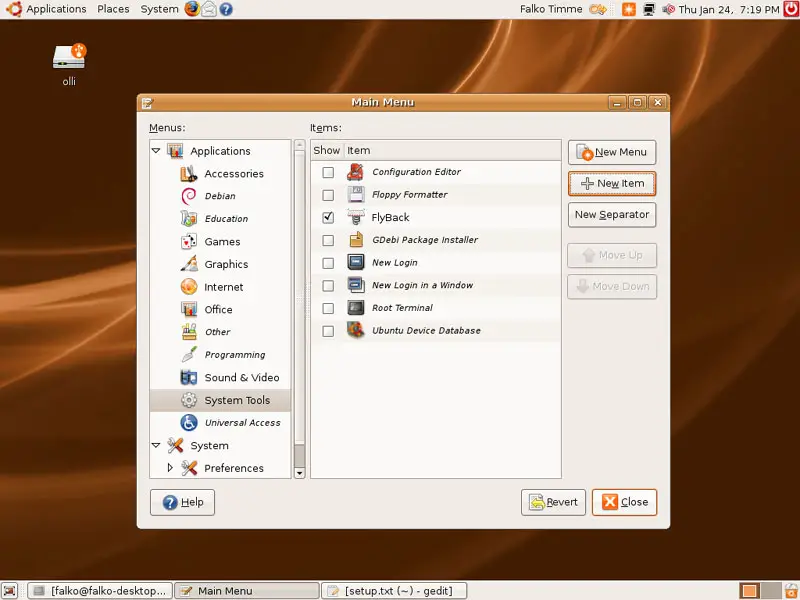Screen dimensions: 800x600
Task: Click the New Item button
Action: 612,184
